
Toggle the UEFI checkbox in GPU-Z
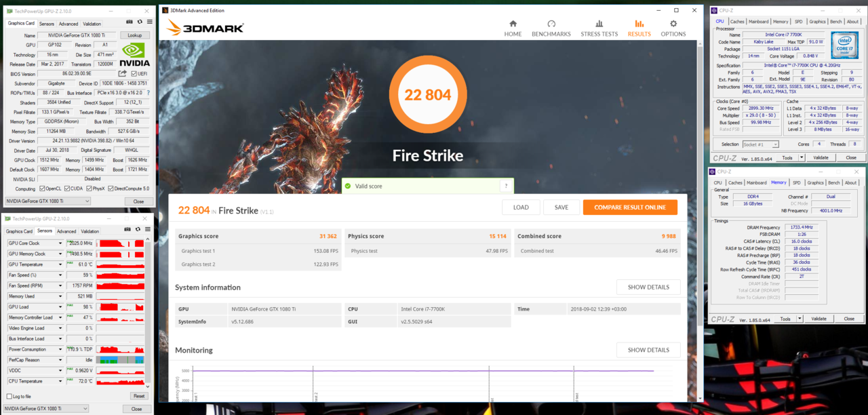pyautogui.click(x=134, y=74)
